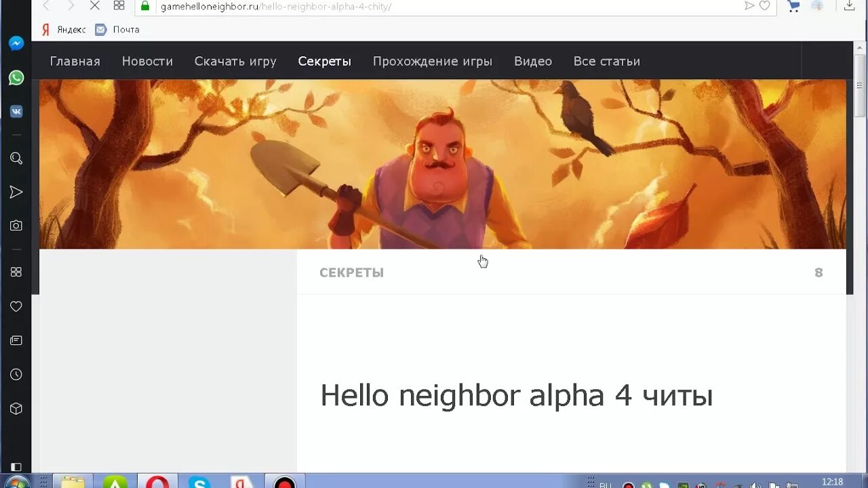868x488 pixels.
Task: Open the Windows Start button
Action: point(16,482)
